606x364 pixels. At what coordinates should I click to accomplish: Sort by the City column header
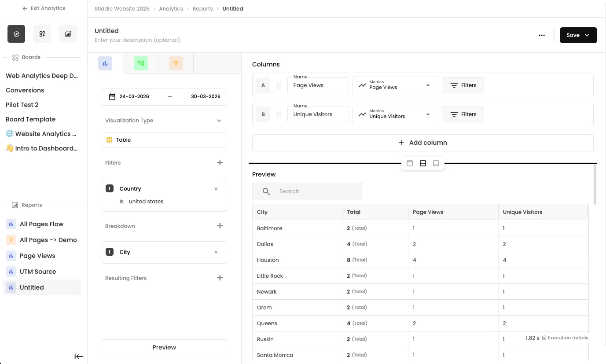tap(297, 212)
